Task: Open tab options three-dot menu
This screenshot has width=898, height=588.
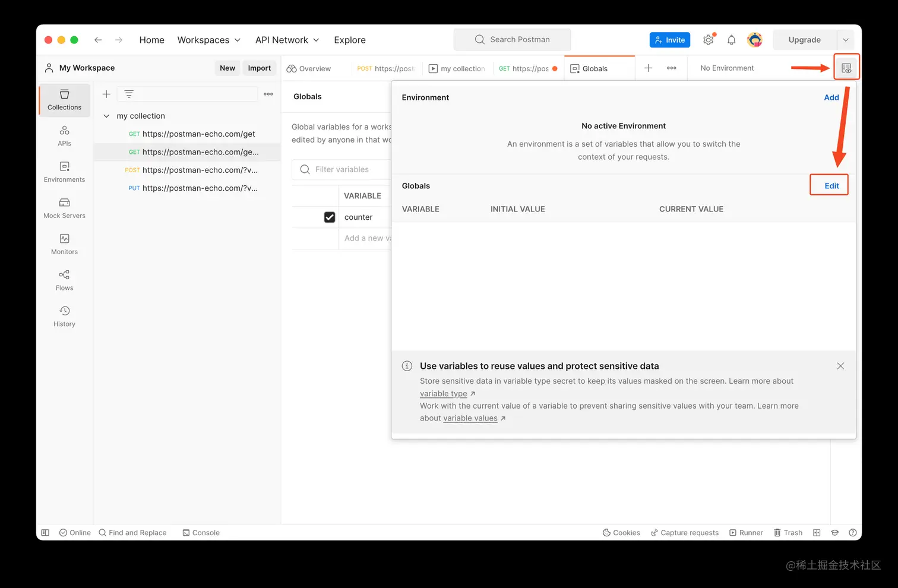Action: tap(672, 68)
